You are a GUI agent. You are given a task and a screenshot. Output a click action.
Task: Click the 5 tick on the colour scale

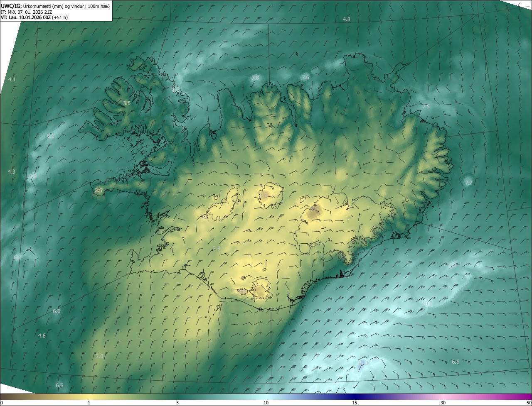[177, 403]
